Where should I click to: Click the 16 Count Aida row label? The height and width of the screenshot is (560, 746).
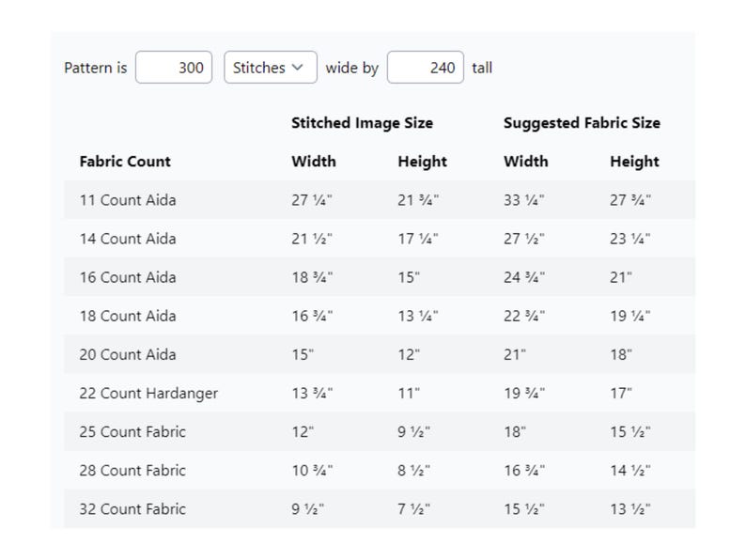tap(128, 277)
